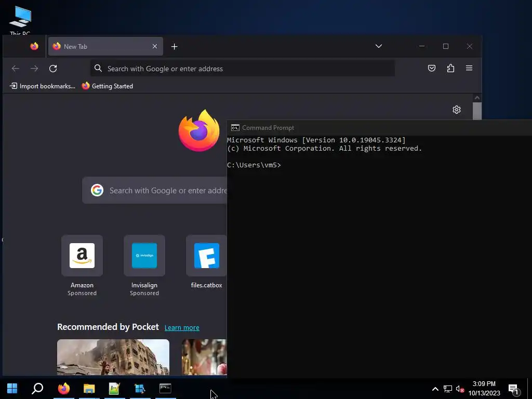Open the muted volume tray icon
This screenshot has width=532, height=399.
[x=460, y=389]
